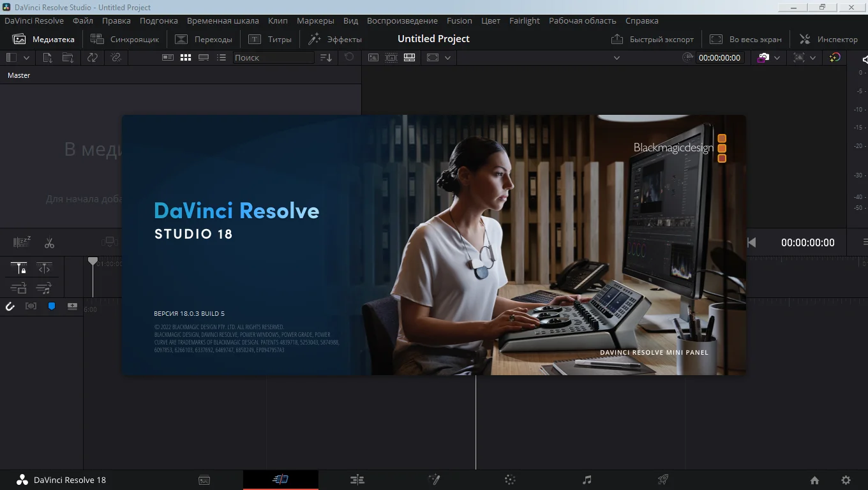Image resolution: width=868 pixels, height=490 pixels.
Task: Switch to the Fusion page tab
Action: point(434,480)
